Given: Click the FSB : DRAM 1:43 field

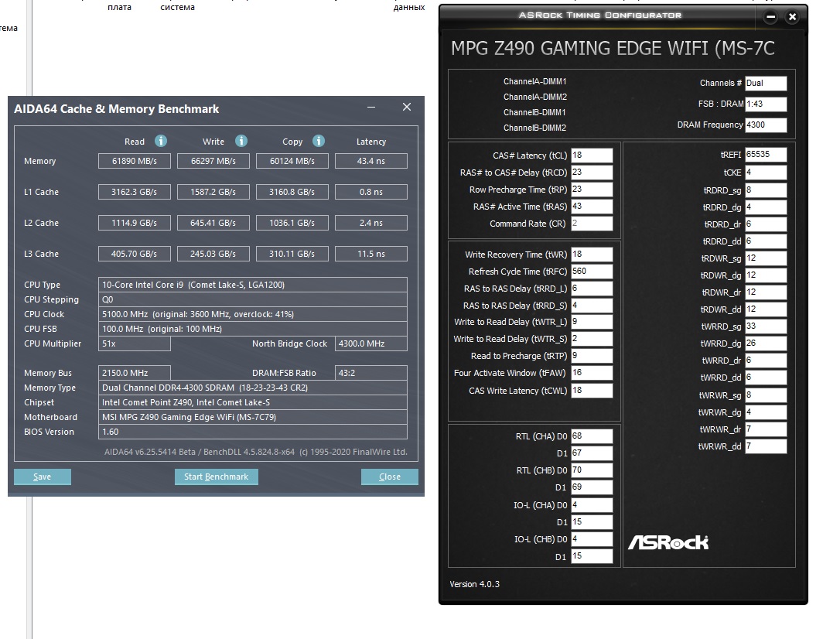Looking at the screenshot, I should [766, 104].
